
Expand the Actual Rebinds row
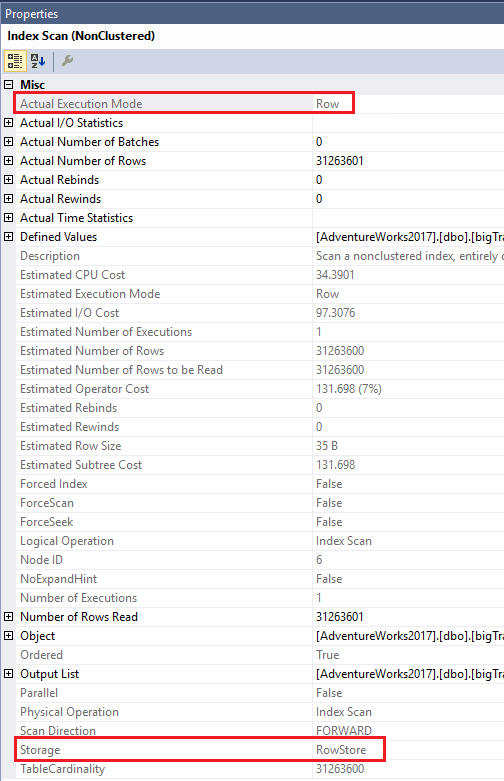tap(8, 179)
